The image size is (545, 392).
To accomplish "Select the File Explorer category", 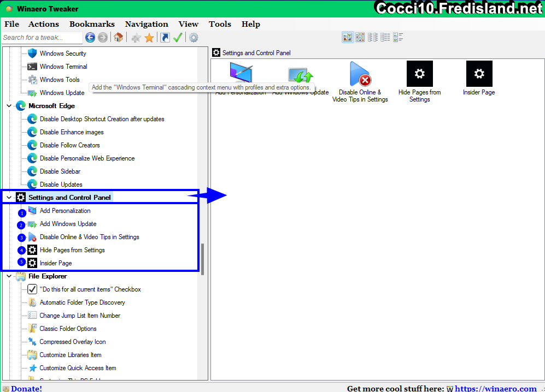I will click(48, 276).
